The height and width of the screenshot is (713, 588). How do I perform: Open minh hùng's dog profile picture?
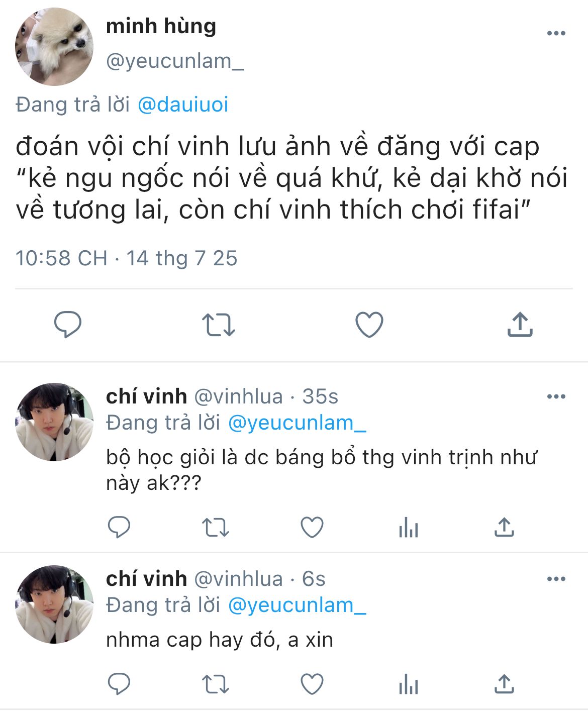54,46
